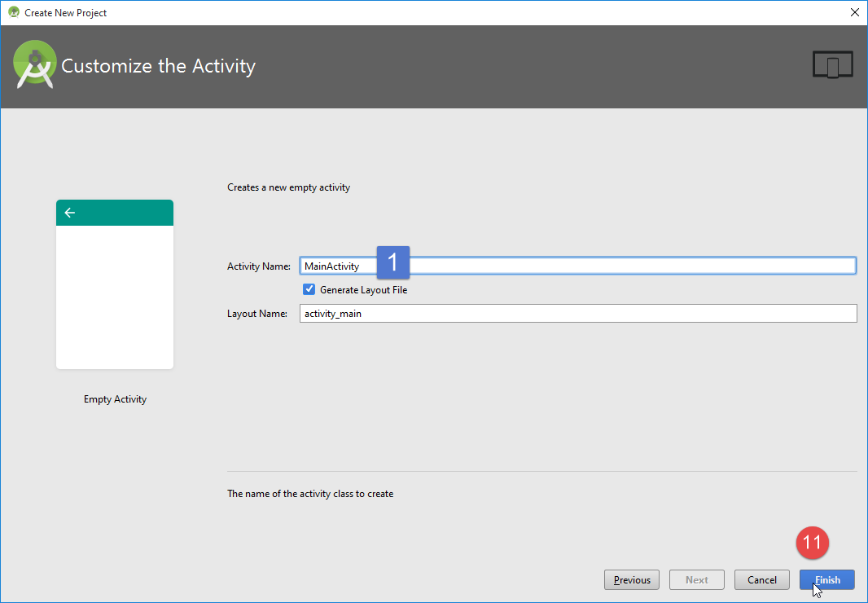868x603 pixels.
Task: Cancel the new project wizard
Action: click(761, 580)
